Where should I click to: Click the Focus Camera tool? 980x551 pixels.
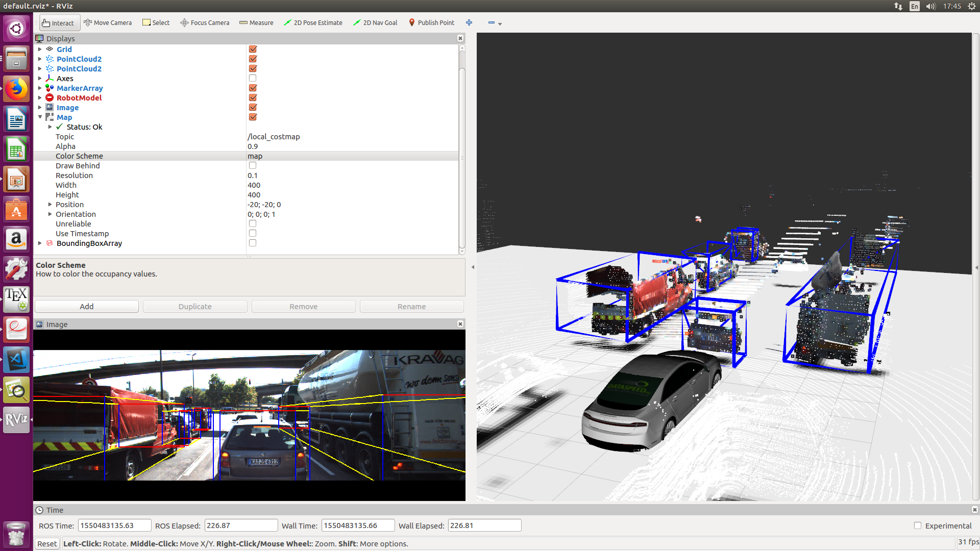[x=205, y=22]
